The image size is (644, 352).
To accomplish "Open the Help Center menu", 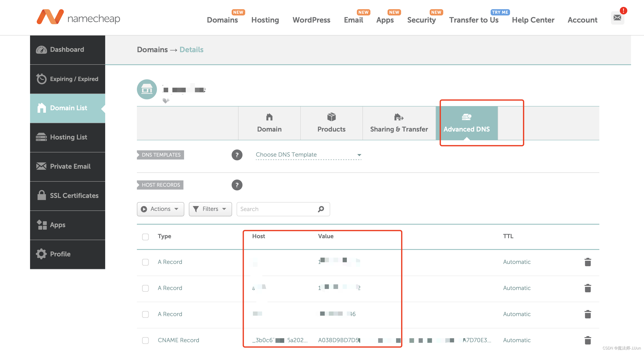I will 533,20.
